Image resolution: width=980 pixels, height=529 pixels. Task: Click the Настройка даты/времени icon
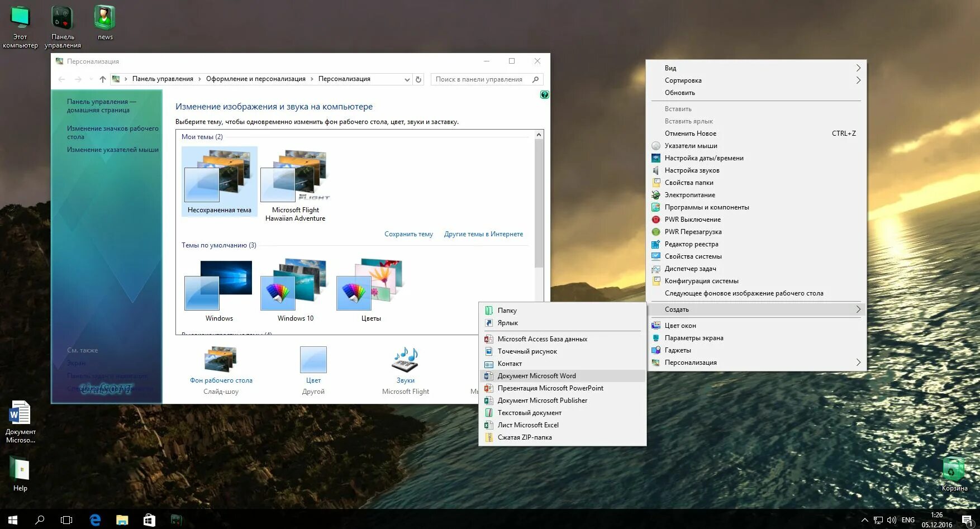click(656, 158)
